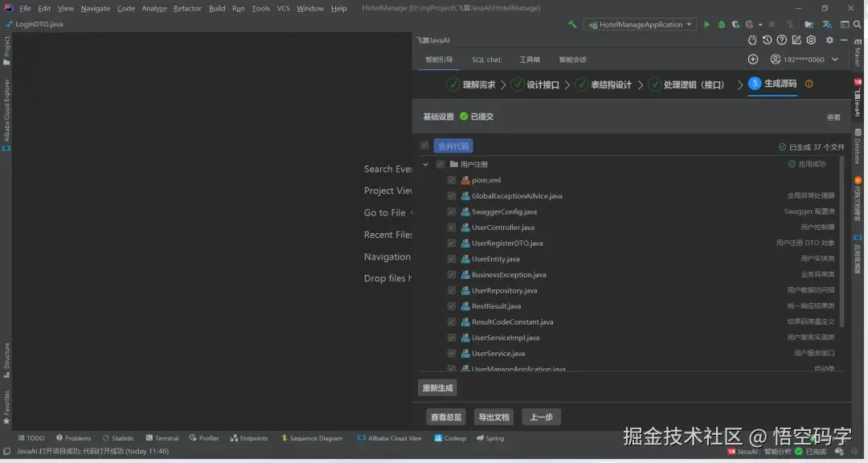
Task: Open the Project tool window sidebar
Action: pyautogui.click(x=6, y=50)
